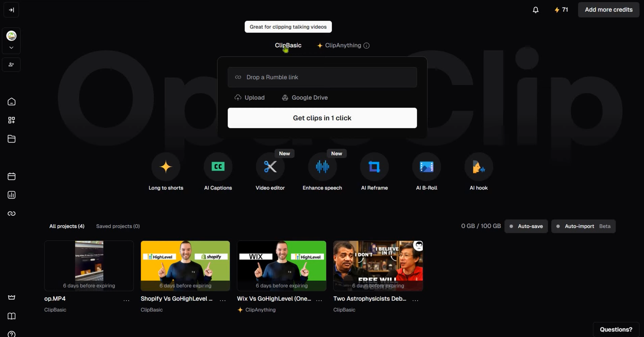Click the ClipAnything label under Wix Vs GoHighLevel
644x337 pixels.
pos(257,310)
